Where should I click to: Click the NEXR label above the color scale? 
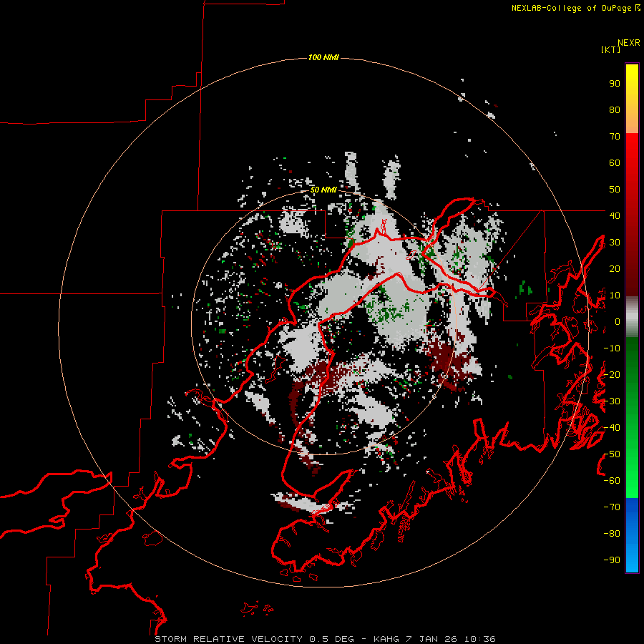pos(629,43)
